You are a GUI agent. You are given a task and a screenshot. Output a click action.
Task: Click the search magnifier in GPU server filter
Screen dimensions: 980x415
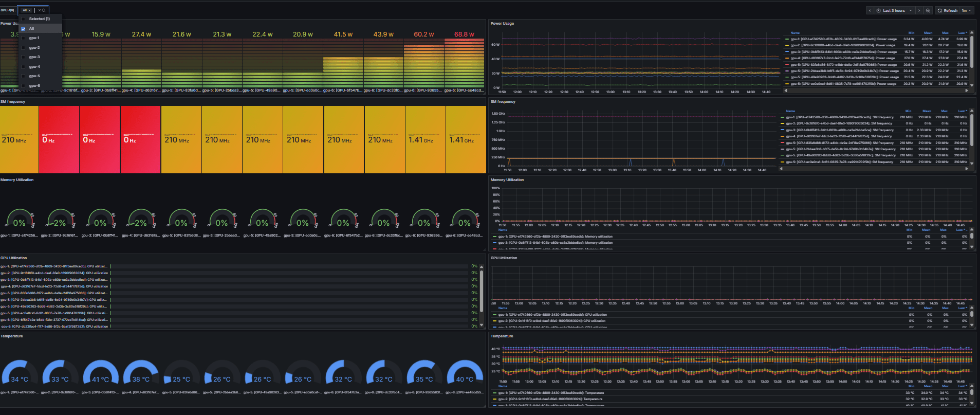(x=44, y=10)
